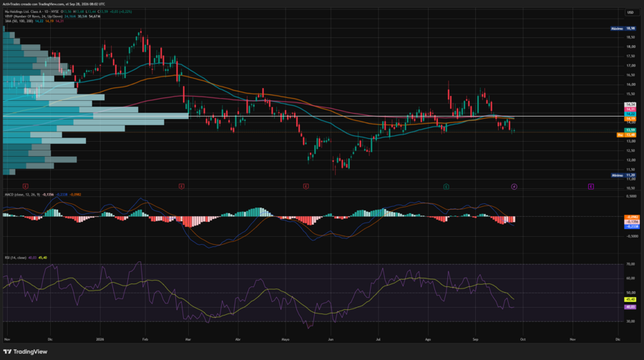Select the VRVP indicator legend

pyautogui.click(x=34, y=16)
